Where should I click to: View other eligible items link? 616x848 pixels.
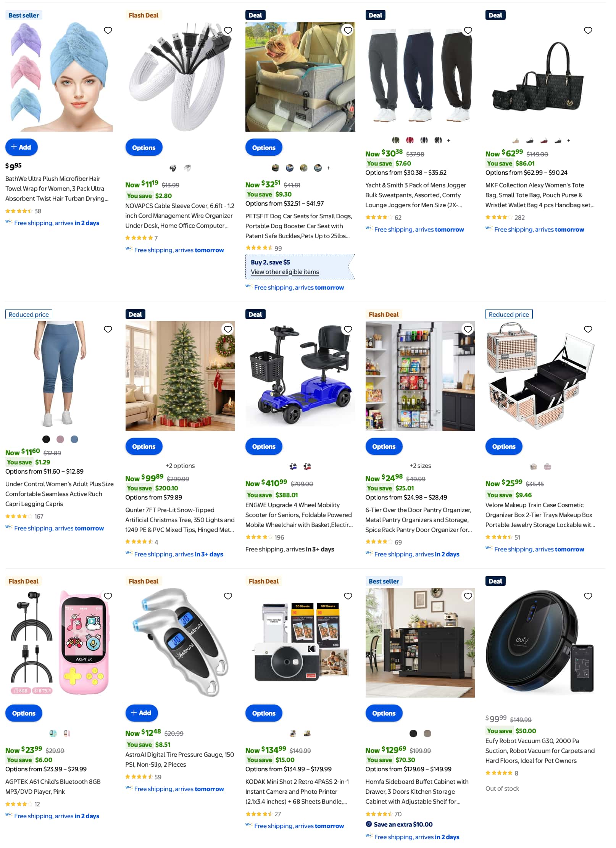(285, 272)
